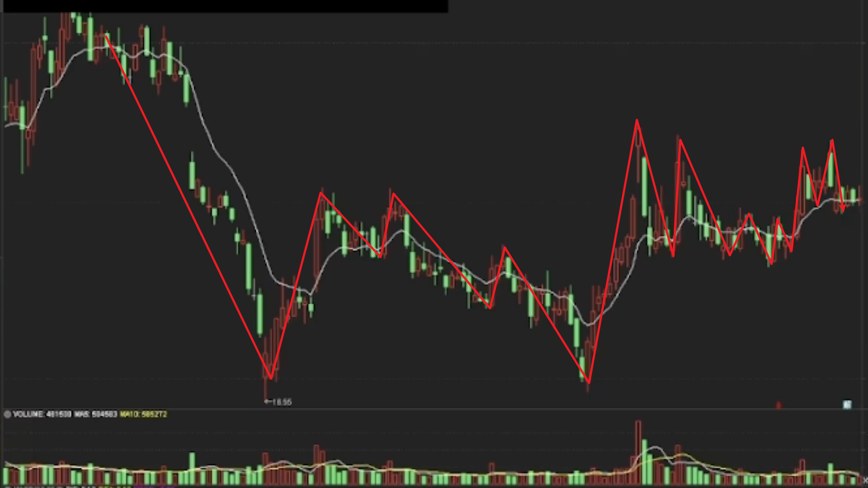Click the circle icon beside VOLUME label
The height and width of the screenshot is (488, 868).
pyautogui.click(x=7, y=414)
